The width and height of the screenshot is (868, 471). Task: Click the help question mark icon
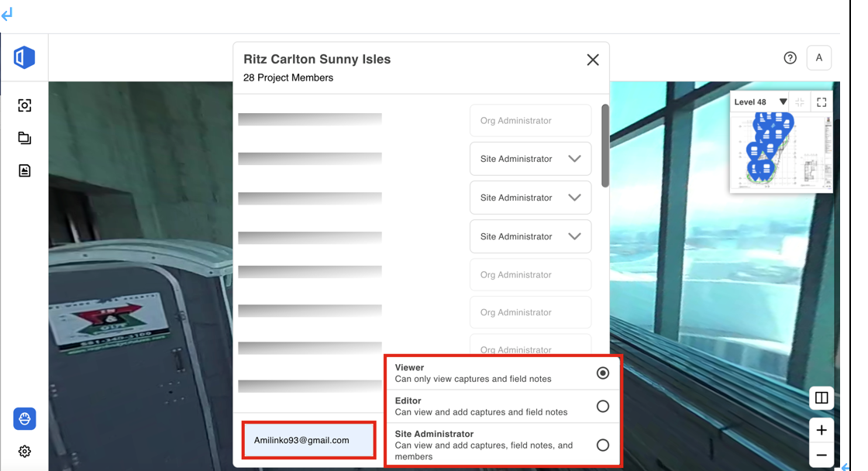coord(790,57)
